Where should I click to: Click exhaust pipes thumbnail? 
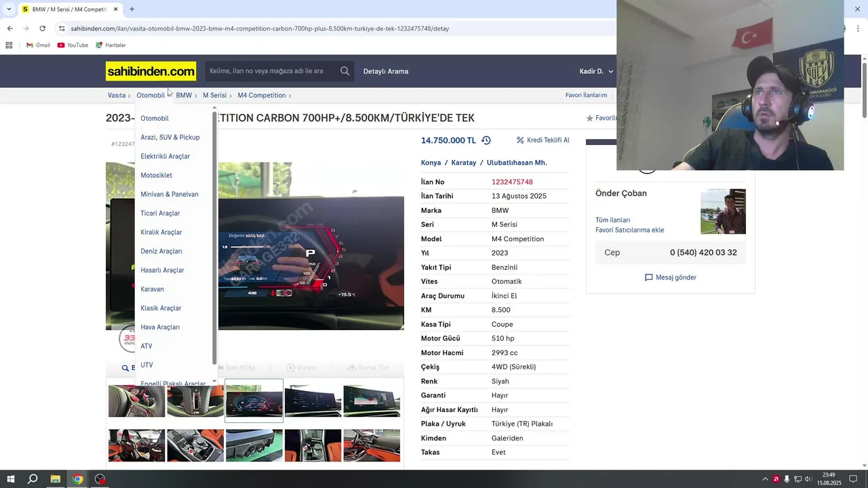tap(254, 445)
